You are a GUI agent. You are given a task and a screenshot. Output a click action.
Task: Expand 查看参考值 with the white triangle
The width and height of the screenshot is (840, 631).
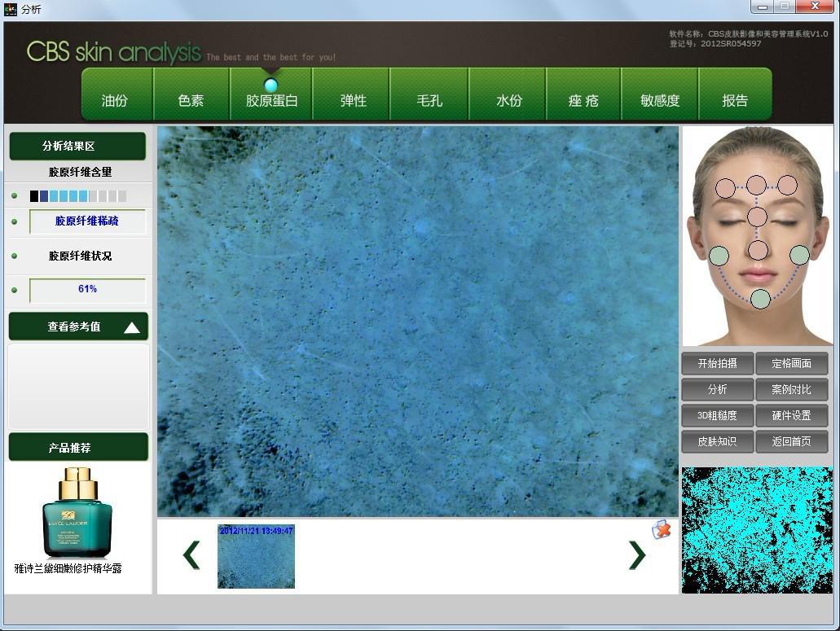point(131,327)
